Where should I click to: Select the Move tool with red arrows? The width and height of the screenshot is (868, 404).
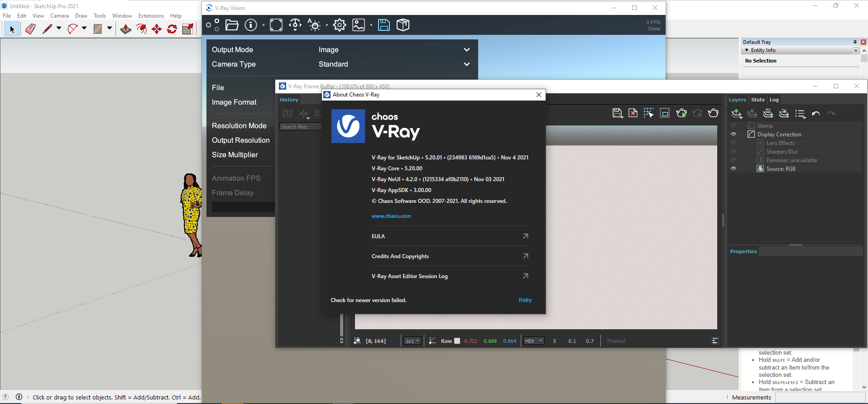[157, 29]
